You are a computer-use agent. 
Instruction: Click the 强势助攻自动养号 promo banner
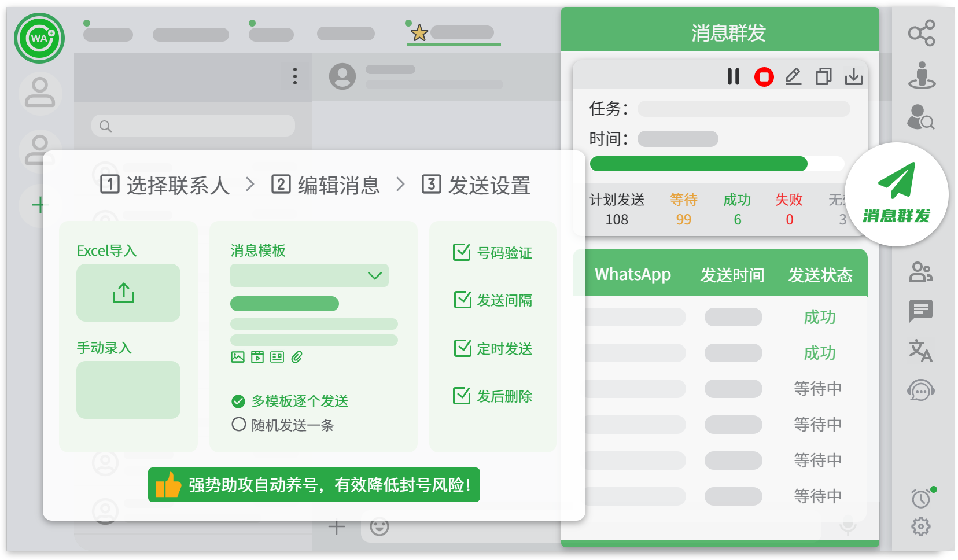[x=314, y=485]
